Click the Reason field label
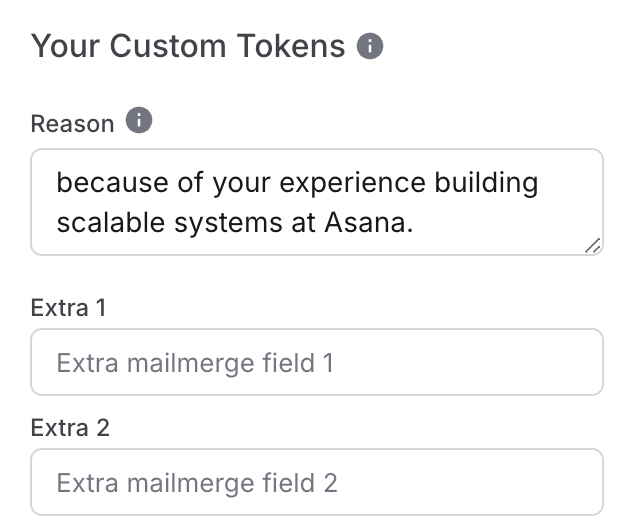The image size is (626, 532). 72,124
